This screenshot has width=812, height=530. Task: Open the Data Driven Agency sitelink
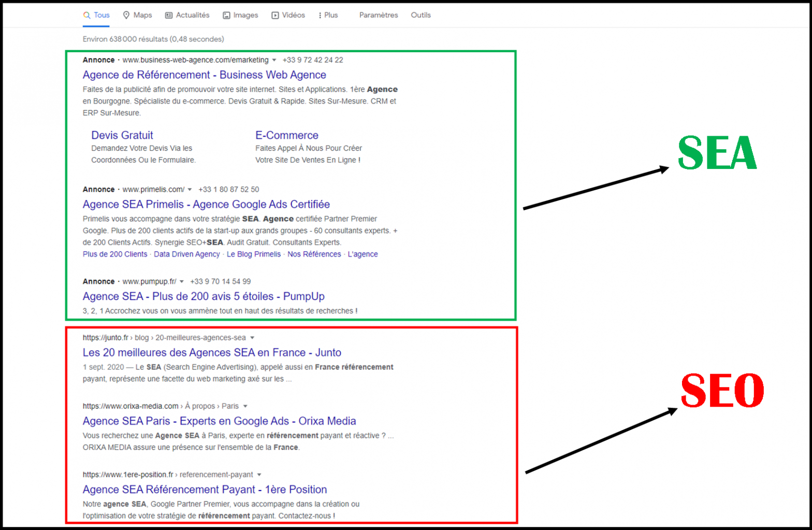[186, 254]
